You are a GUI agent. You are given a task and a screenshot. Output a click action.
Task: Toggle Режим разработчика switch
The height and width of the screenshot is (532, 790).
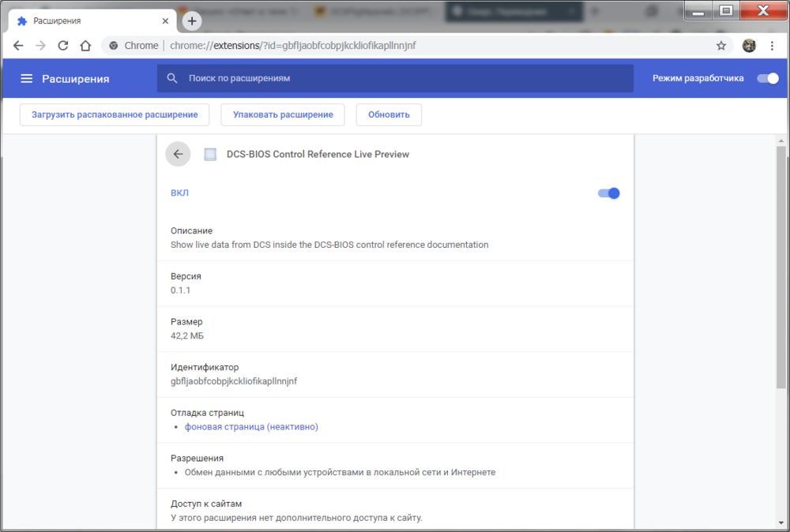[768, 78]
